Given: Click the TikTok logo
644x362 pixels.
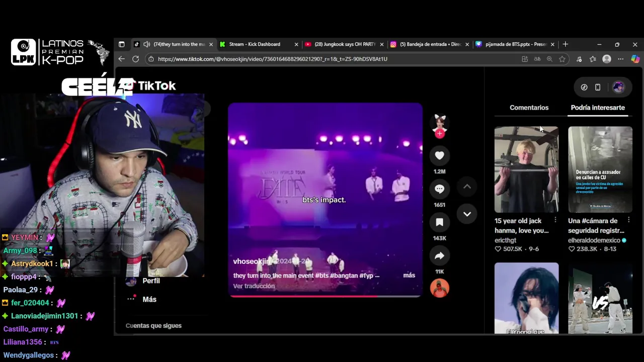Looking at the screenshot, I should [x=151, y=86].
